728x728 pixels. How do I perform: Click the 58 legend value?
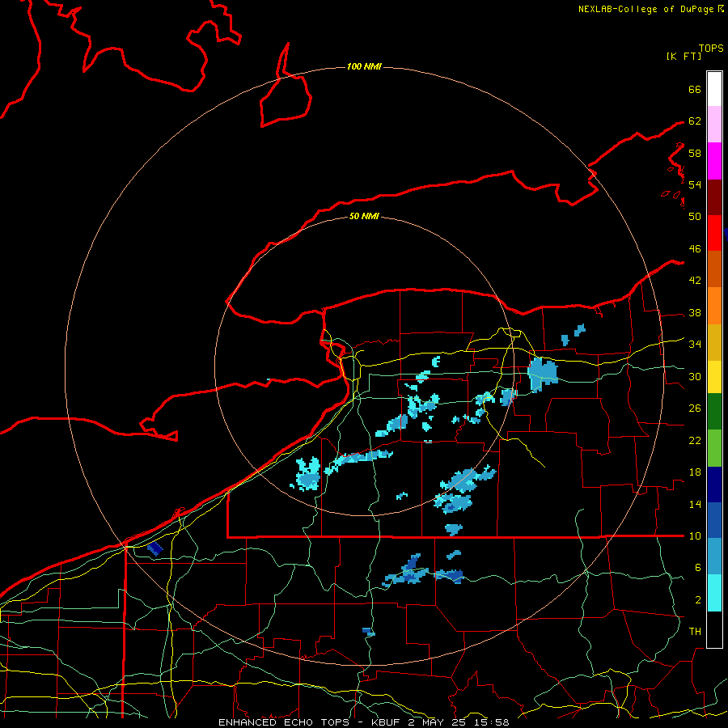(695, 153)
